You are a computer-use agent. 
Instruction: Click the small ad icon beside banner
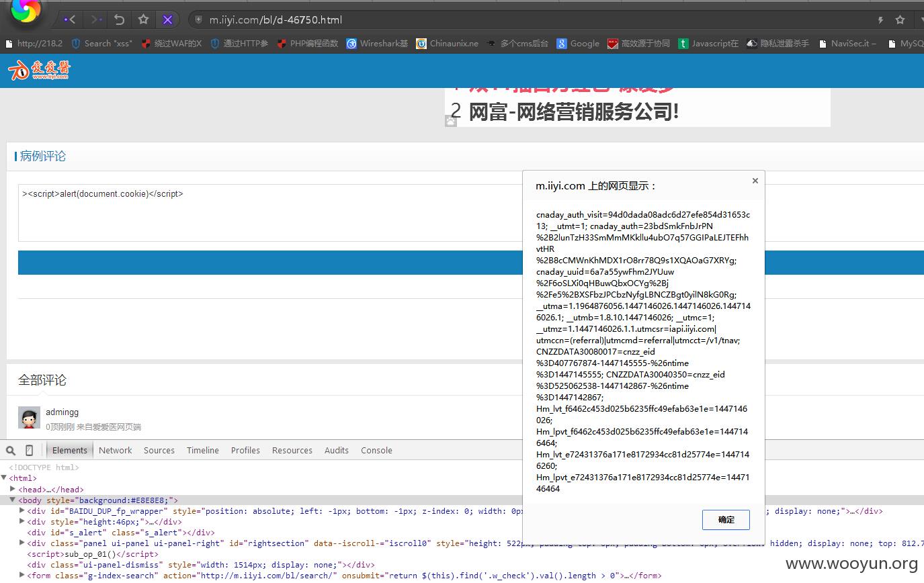pyautogui.click(x=451, y=121)
